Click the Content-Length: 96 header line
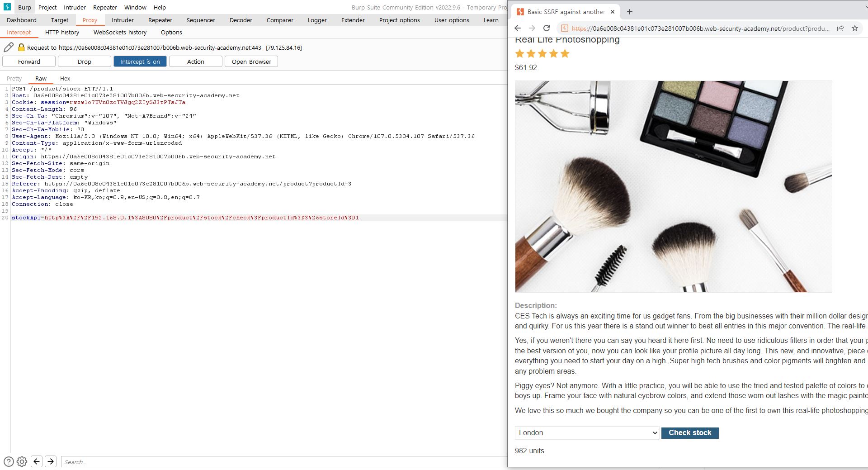Screen dimensions: 868x470 (x=44, y=109)
